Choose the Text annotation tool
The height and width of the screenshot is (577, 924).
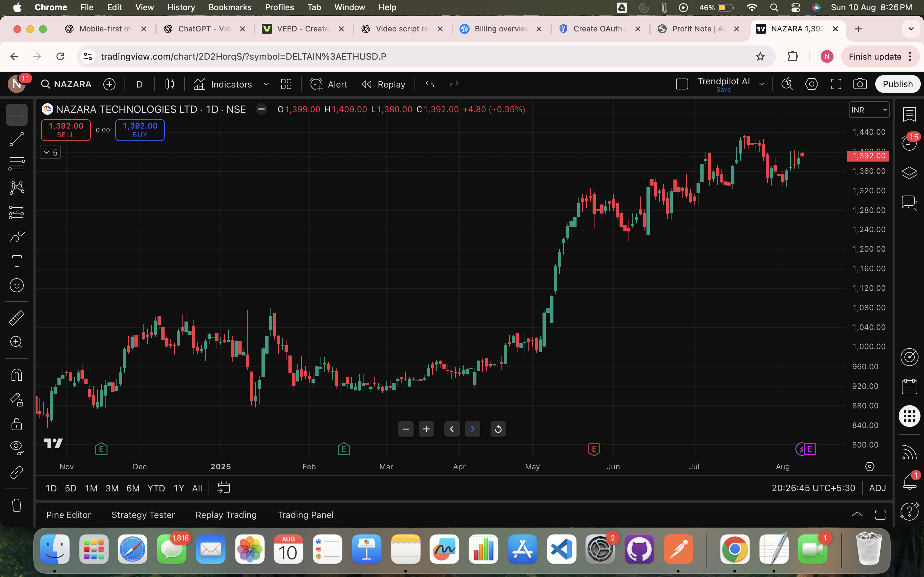[16, 261]
